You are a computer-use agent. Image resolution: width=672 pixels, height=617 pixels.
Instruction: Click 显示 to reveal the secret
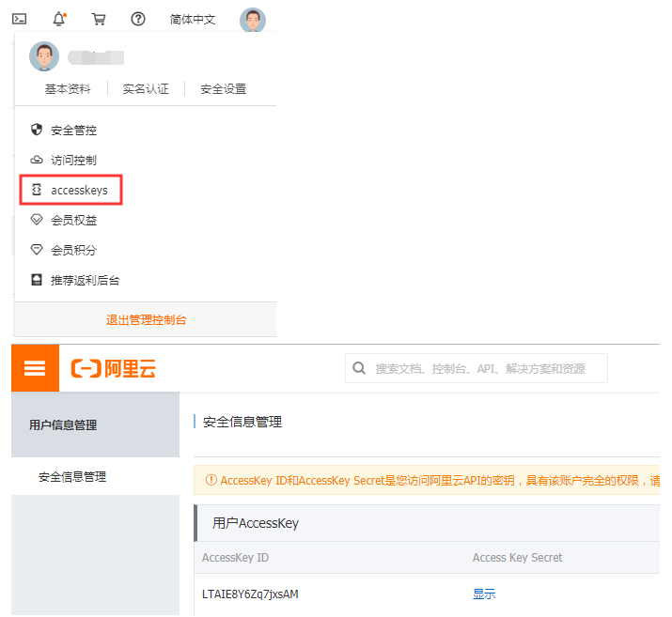484,594
